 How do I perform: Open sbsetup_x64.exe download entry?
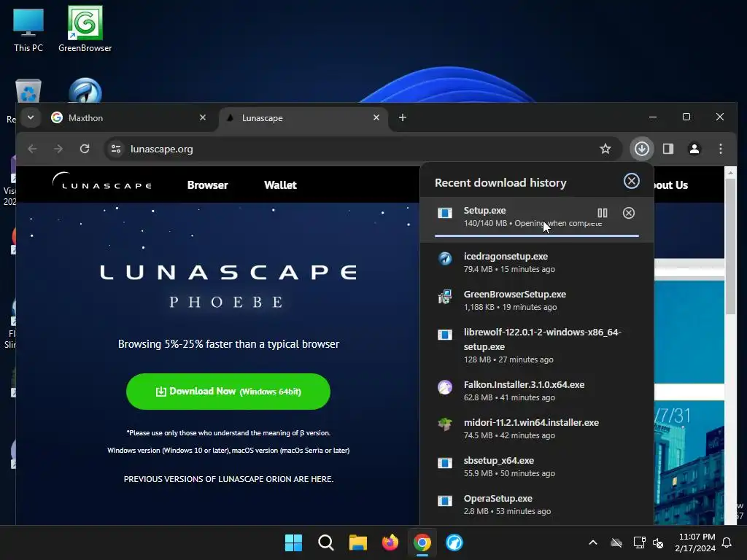point(536,467)
